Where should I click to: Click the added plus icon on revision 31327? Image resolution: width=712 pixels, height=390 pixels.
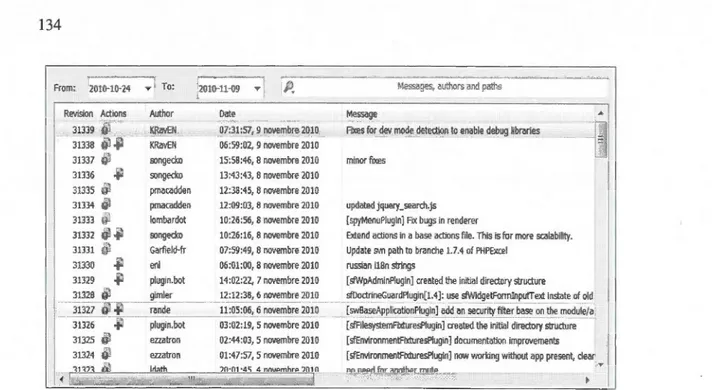click(x=119, y=309)
